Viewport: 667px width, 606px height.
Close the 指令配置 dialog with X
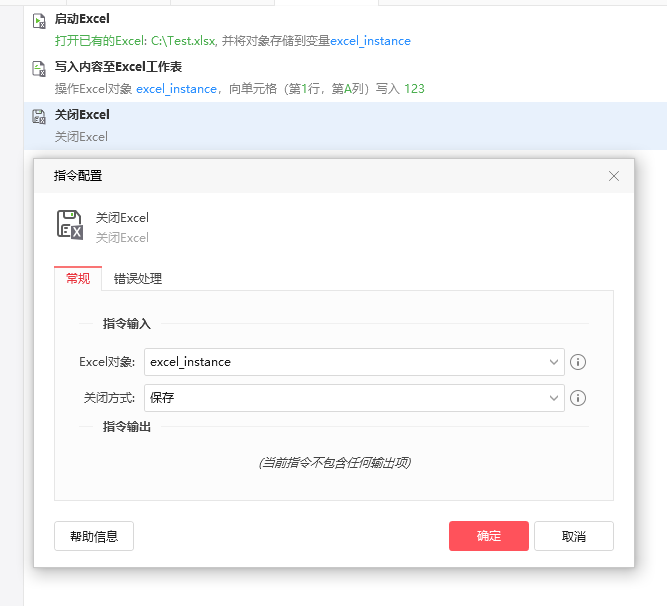coord(613,176)
